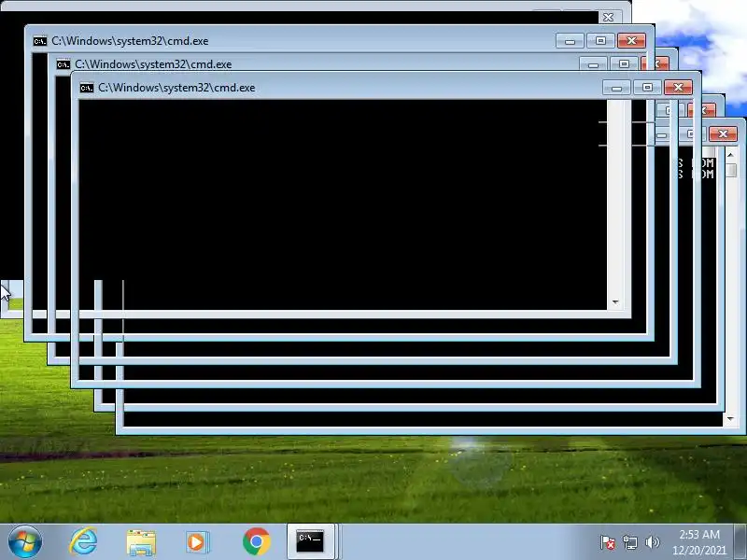
Task: Maximize the middle titled cmd.exe window
Action: 624,63
